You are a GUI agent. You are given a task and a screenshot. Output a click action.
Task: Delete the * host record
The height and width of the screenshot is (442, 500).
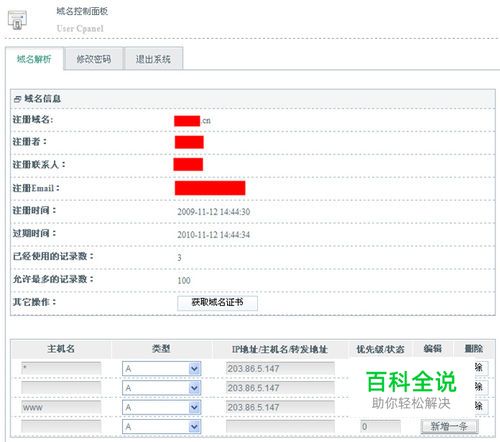(481, 368)
